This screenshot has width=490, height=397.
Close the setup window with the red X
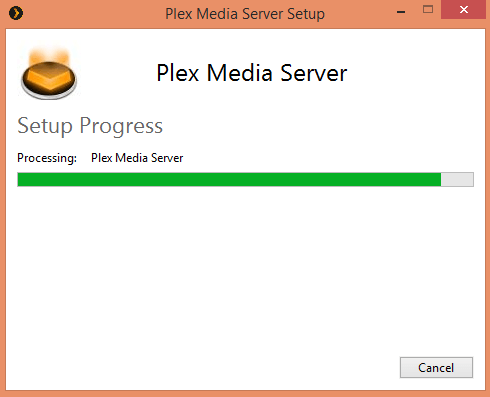point(464,10)
